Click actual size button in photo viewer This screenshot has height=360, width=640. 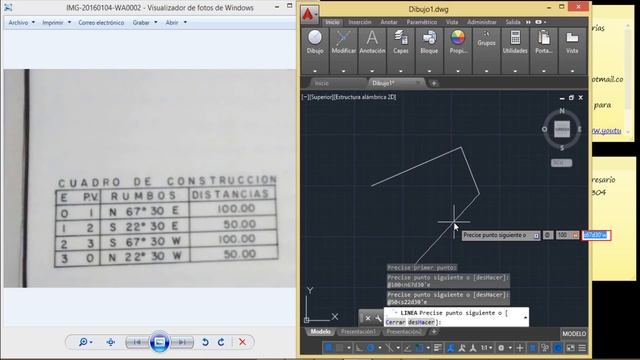(111, 342)
